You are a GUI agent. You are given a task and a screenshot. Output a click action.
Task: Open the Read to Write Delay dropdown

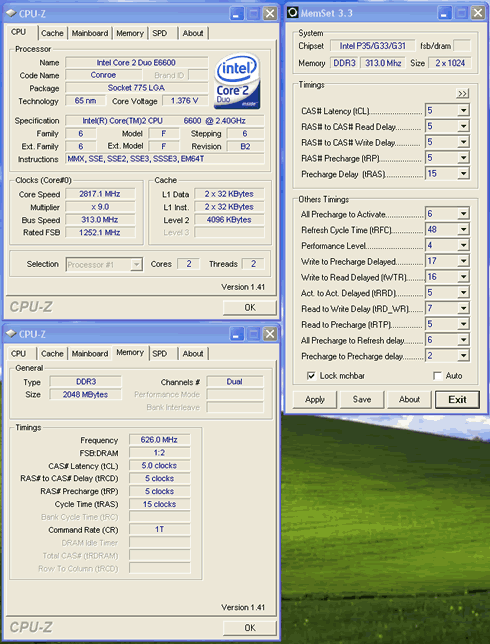click(x=463, y=308)
